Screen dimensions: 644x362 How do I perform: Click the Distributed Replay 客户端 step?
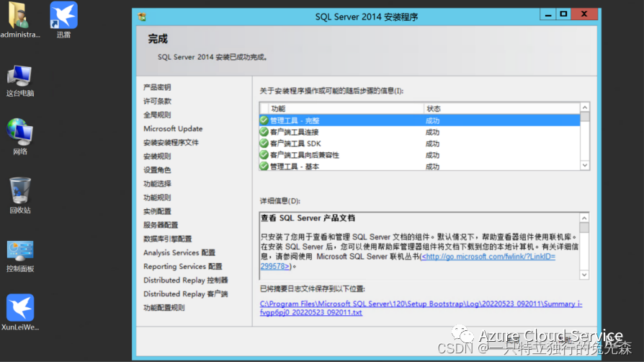186,293
